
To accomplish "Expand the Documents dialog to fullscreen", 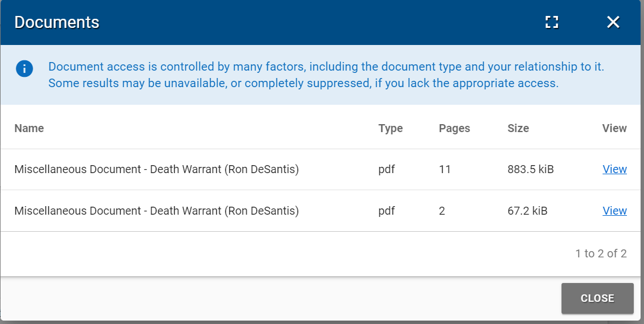I will pos(552,22).
